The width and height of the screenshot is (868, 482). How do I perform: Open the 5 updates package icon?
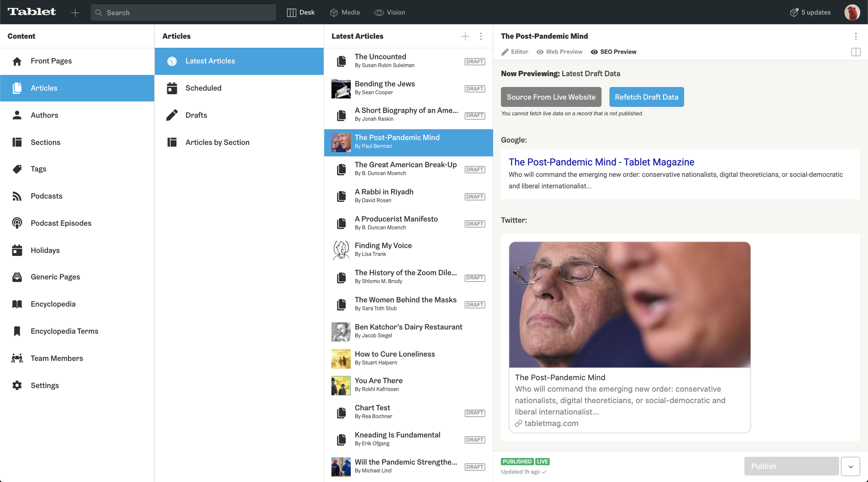794,12
